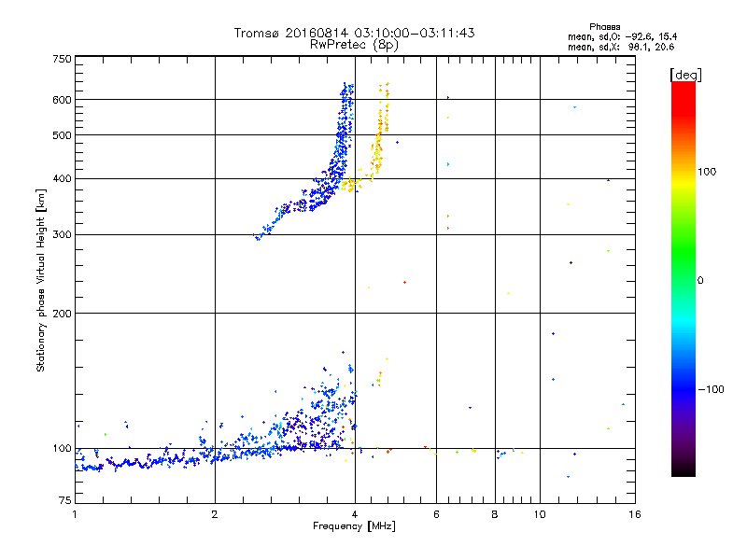Viewport: 747px width, 560px height.
Task: Click the title "Tromsø 20160814 03:10:00-03:11:43"
Action: click(355, 33)
